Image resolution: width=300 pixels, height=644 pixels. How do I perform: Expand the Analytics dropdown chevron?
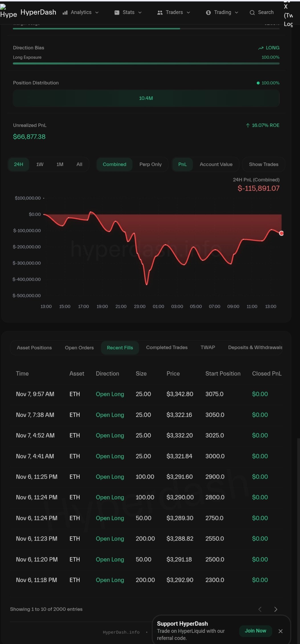[x=97, y=13]
